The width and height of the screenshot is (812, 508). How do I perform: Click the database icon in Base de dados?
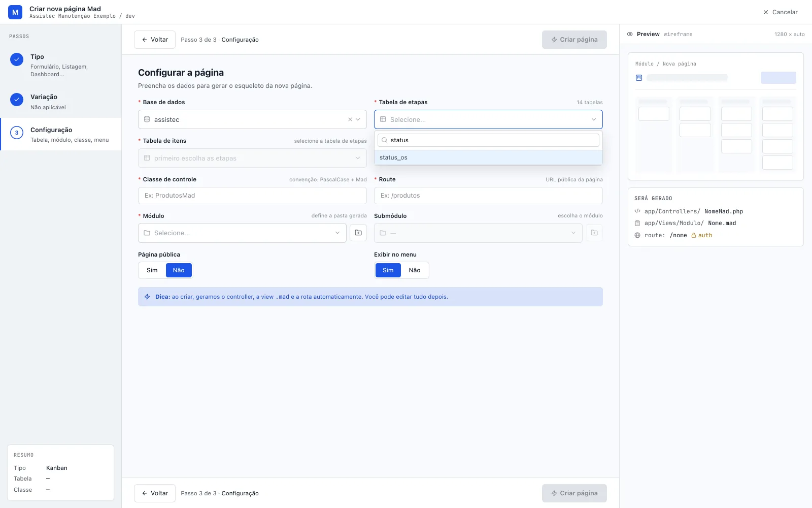tap(147, 119)
